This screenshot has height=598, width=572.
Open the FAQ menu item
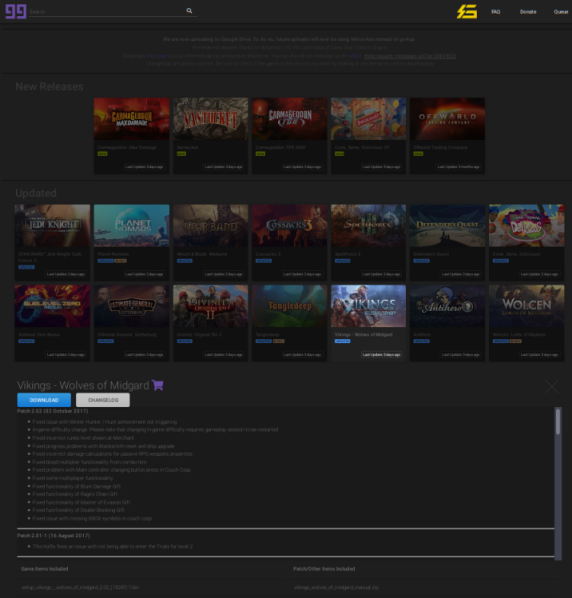pos(495,12)
